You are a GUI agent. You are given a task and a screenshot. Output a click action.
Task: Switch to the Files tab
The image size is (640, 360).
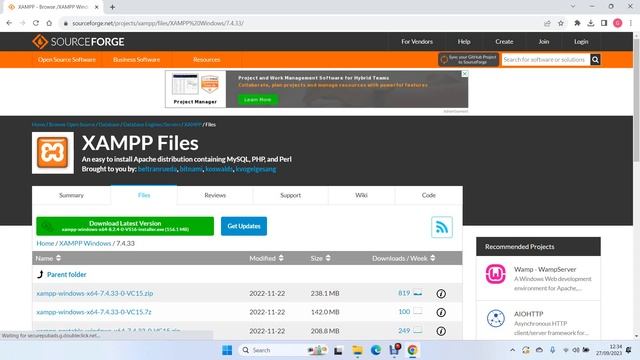(x=144, y=195)
